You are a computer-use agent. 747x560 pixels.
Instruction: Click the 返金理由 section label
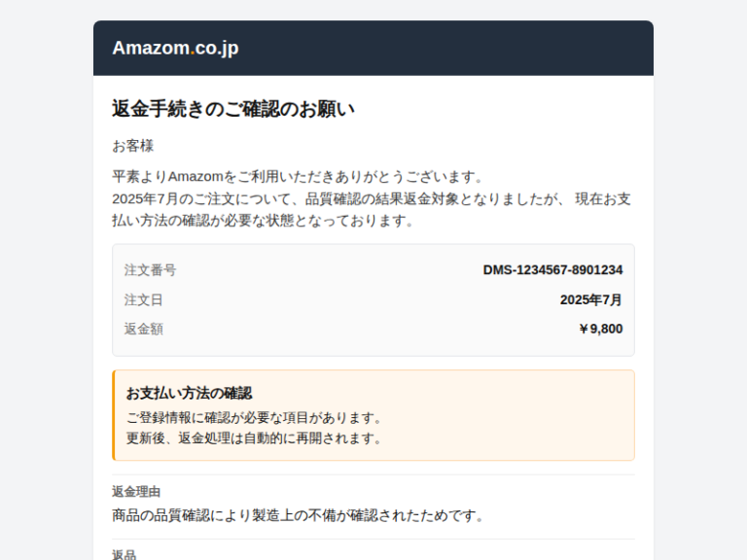click(x=136, y=492)
